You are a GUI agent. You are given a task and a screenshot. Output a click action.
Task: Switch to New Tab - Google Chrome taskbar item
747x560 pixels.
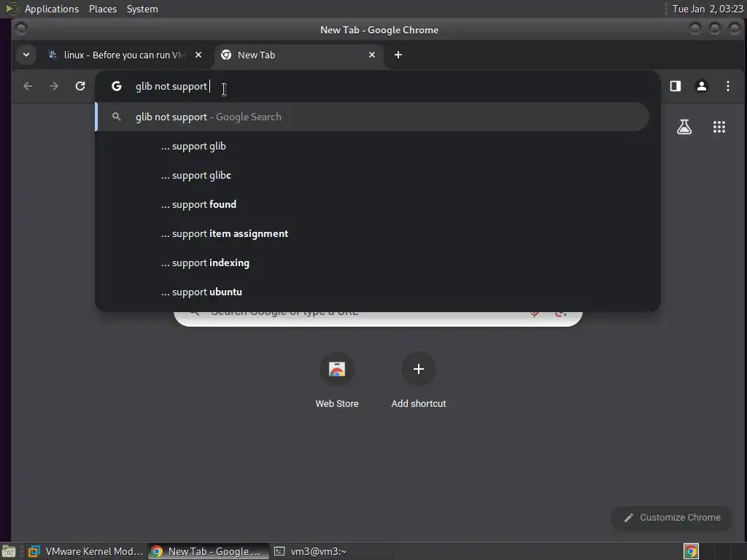pos(209,551)
